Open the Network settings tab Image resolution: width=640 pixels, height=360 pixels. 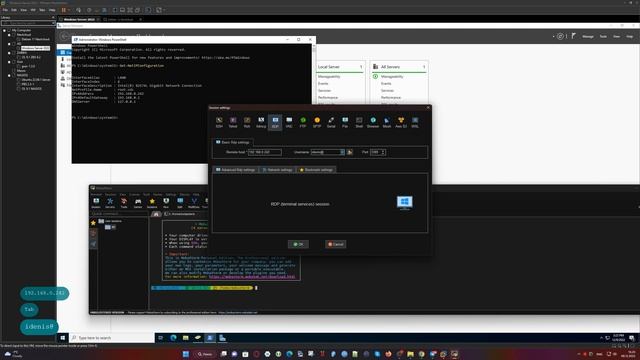click(278, 170)
